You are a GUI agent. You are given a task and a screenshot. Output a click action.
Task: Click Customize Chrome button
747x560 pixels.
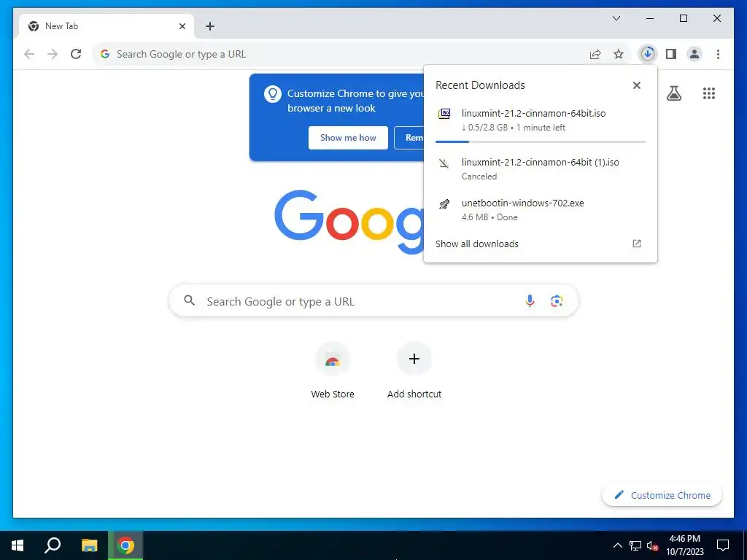pyautogui.click(x=662, y=495)
